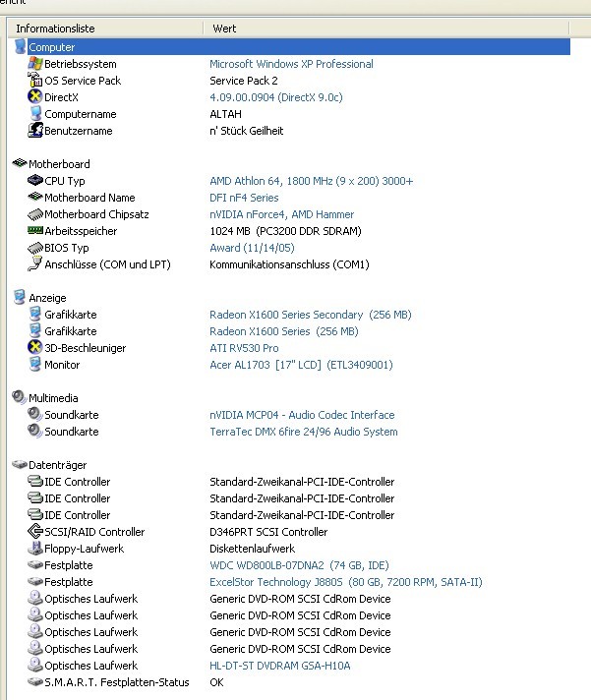This screenshot has height=700, width=591.
Task: Click the Benutzername user icon
Action: click(x=35, y=131)
